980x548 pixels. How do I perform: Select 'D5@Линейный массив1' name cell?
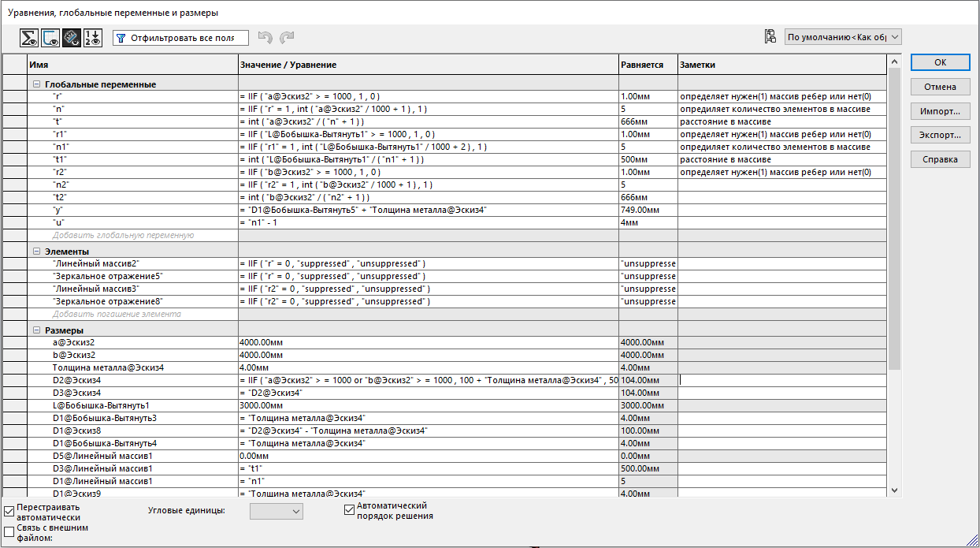pyautogui.click(x=132, y=456)
